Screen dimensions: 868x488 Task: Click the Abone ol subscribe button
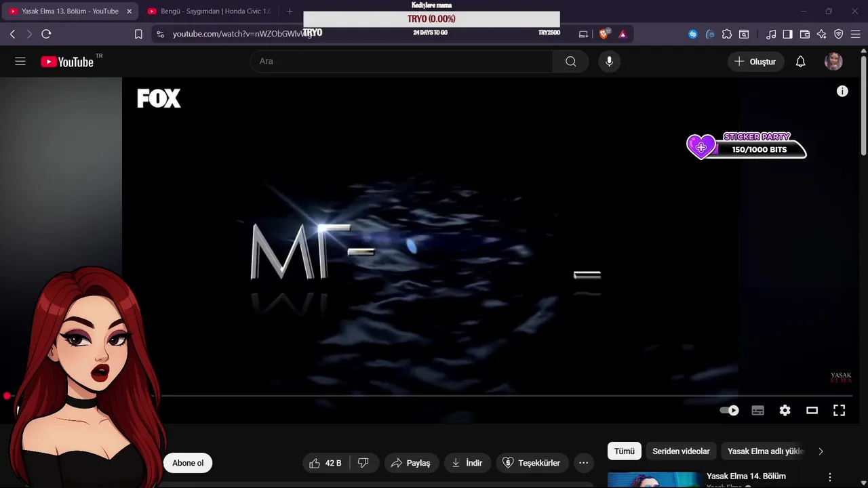click(188, 463)
